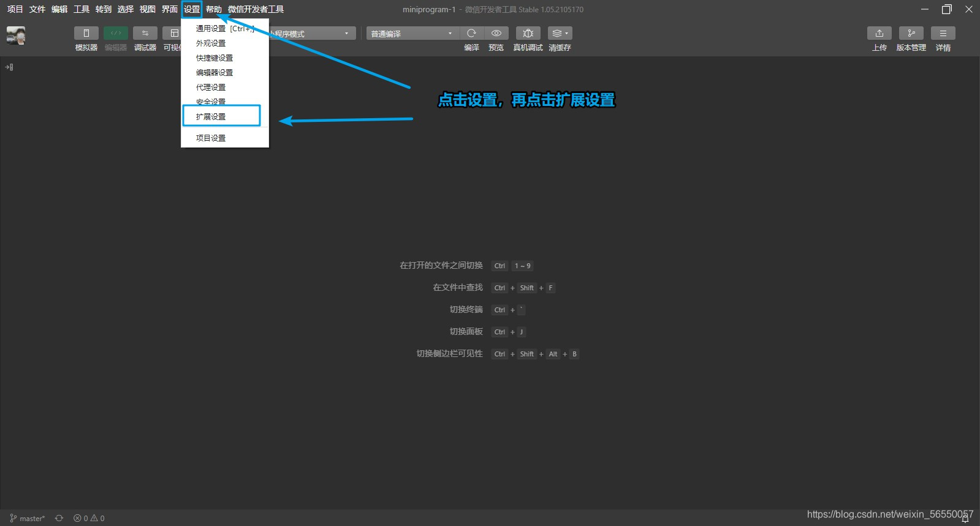Click the upload (上传) icon

point(879,33)
